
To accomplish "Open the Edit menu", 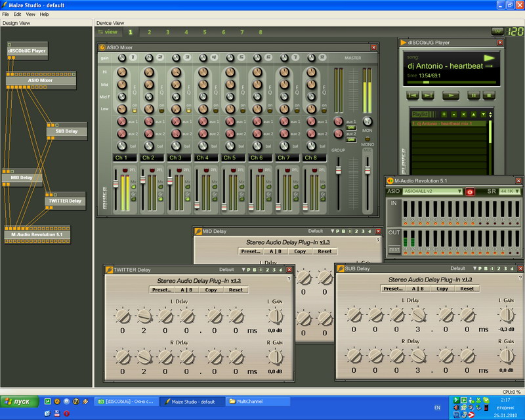I will click(17, 14).
